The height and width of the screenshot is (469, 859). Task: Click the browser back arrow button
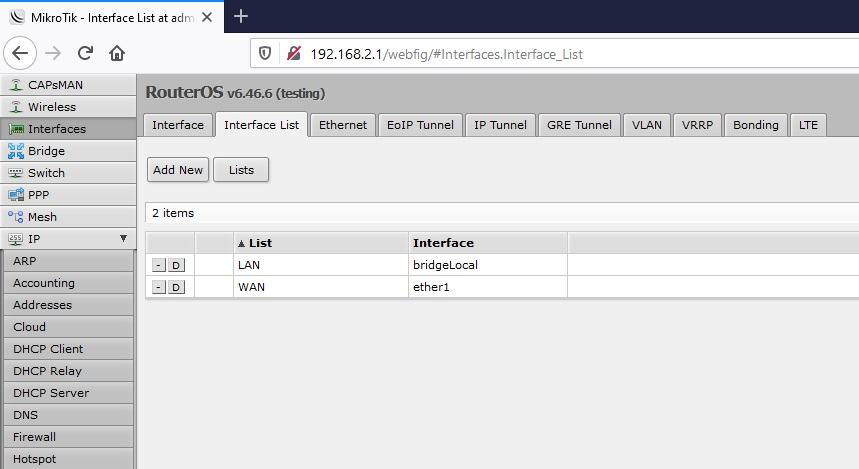(x=20, y=53)
